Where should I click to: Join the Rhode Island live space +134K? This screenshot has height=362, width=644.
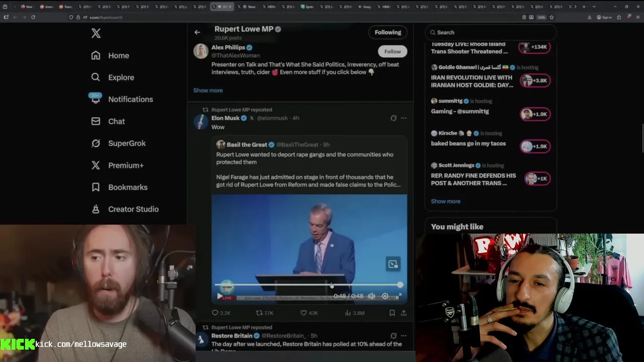tap(534, 47)
